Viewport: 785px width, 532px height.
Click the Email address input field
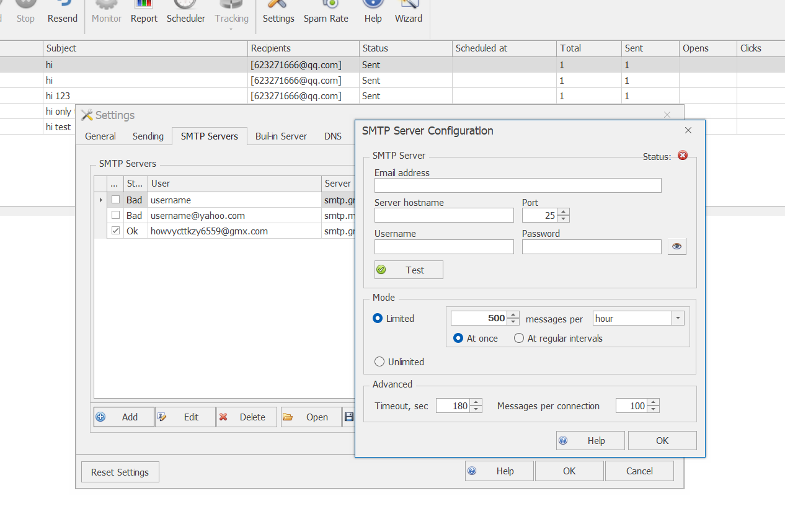tap(517, 185)
